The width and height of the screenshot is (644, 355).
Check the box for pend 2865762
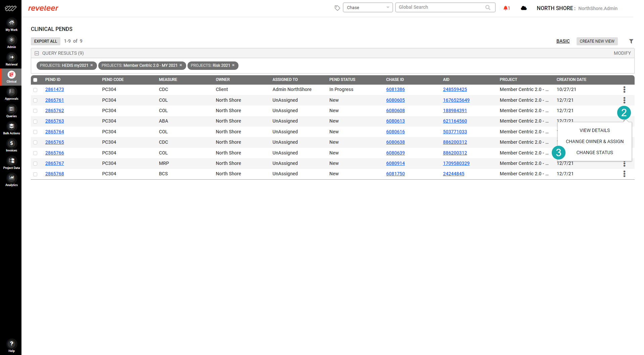click(35, 111)
